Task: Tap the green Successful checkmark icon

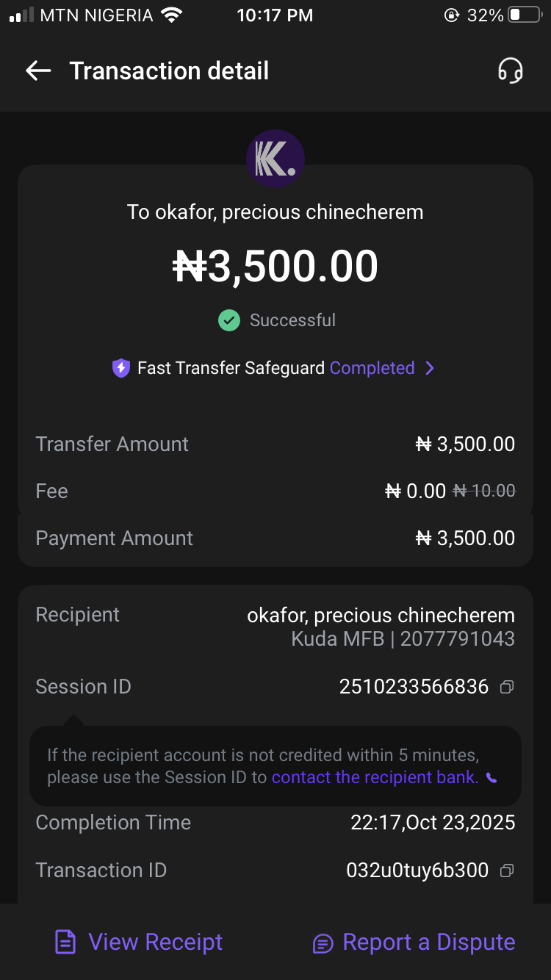Action: click(x=229, y=320)
